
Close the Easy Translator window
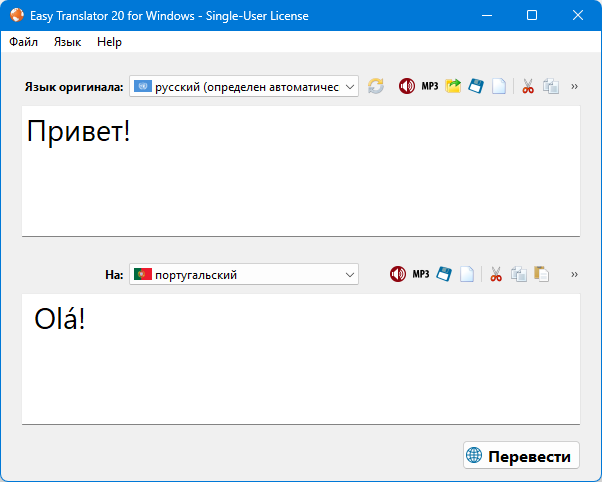pos(578,15)
